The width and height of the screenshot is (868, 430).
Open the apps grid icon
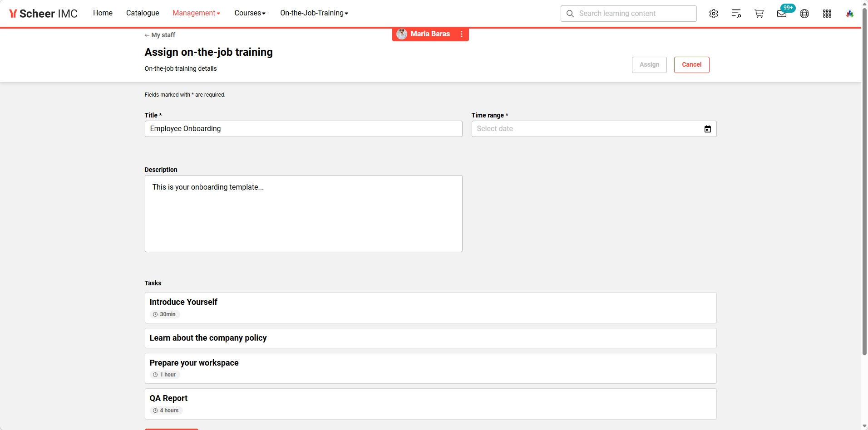pyautogui.click(x=827, y=14)
